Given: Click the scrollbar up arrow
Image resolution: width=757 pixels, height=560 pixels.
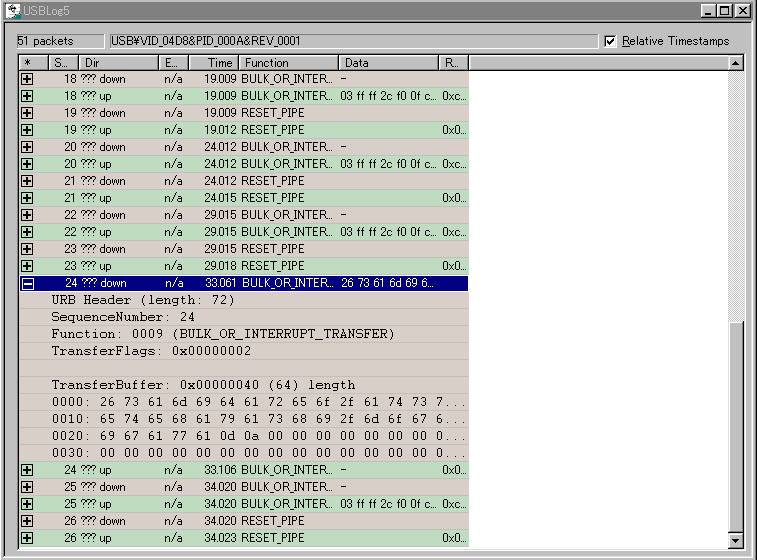Looking at the screenshot, I should point(735,63).
